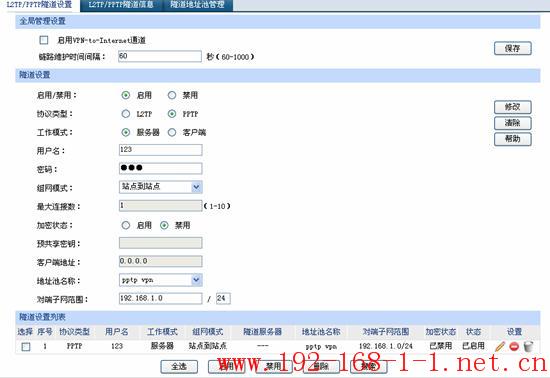Choose 启用 radio for 启用/禁用 setting

pyautogui.click(x=126, y=95)
